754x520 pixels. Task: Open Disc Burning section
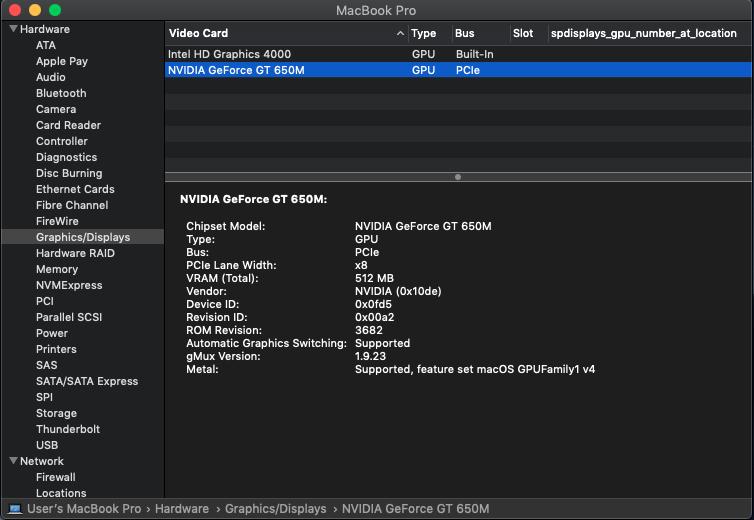pos(69,173)
